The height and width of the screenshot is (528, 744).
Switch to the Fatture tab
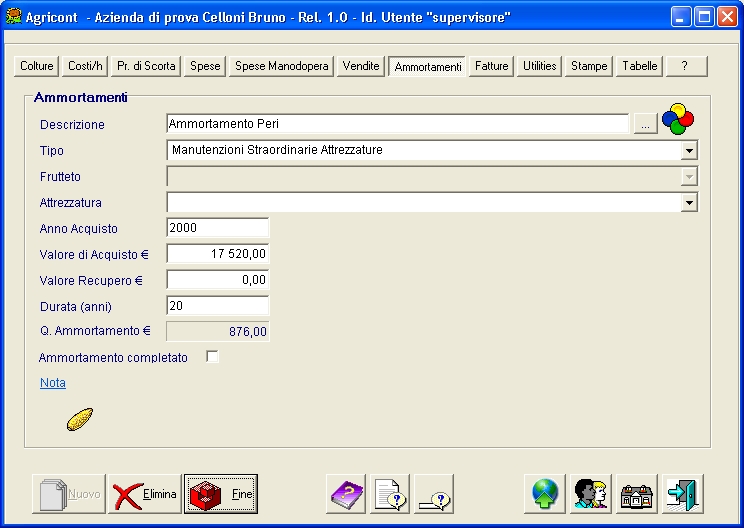(491, 66)
